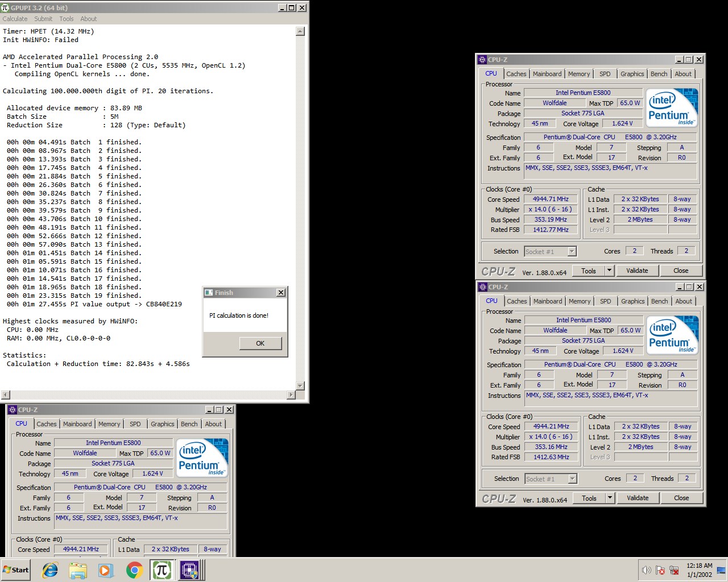Confirm the PI calculation dialog with OK
This screenshot has height=582, width=728.
coord(260,343)
